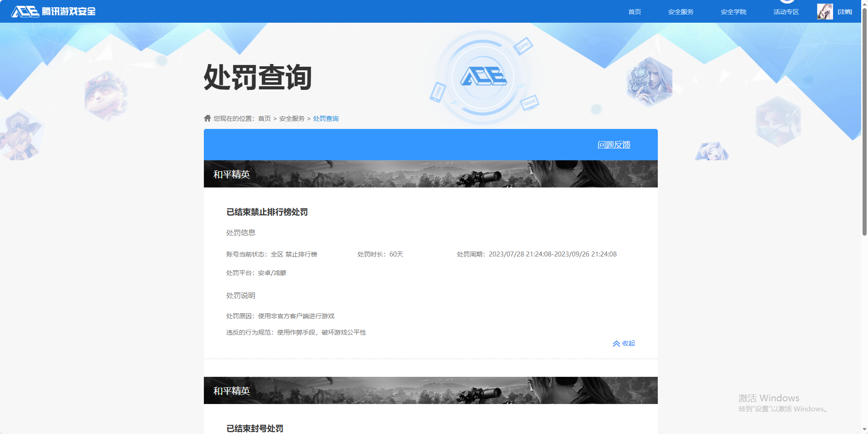Open the 活动专区 menu item
The width and height of the screenshot is (868, 434).
[785, 11]
